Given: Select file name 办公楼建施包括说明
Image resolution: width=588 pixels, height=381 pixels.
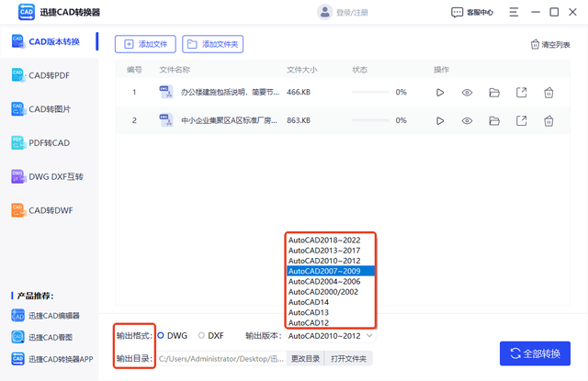Looking at the screenshot, I should coord(230,92).
